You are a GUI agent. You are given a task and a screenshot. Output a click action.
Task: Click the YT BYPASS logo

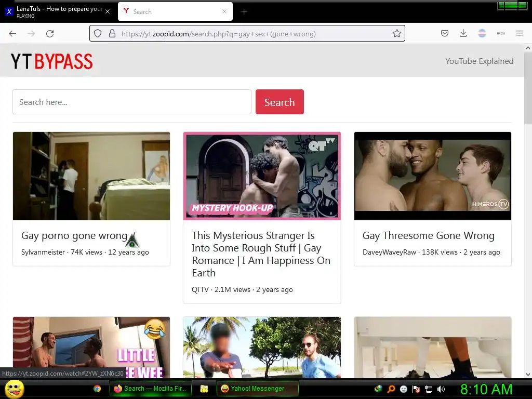click(51, 61)
